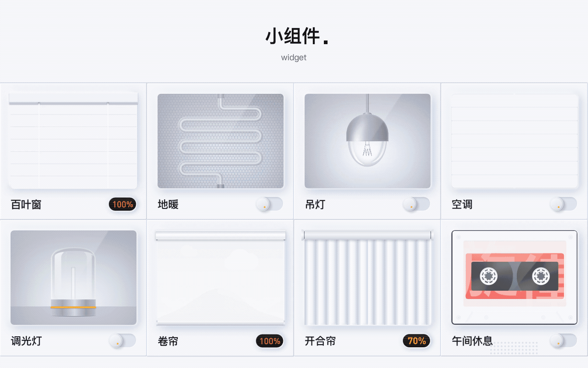
Task: Click the 午间休息 label text
Action: coord(472,341)
